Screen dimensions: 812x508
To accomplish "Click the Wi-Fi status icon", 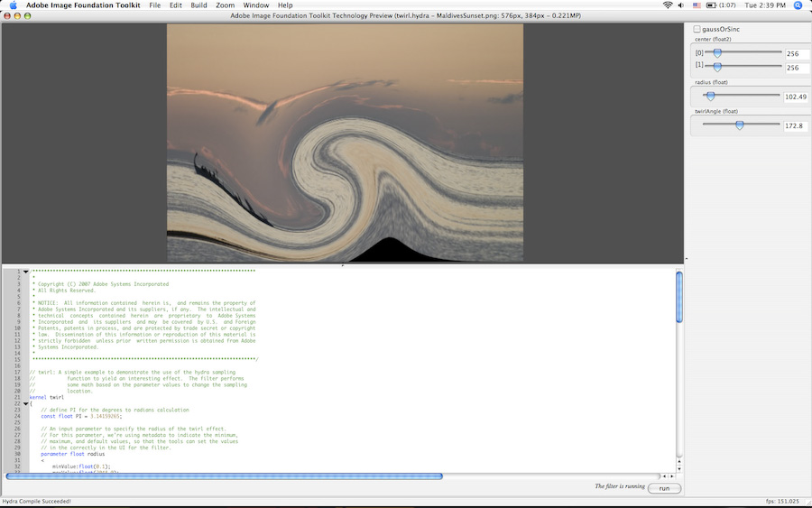I will [x=668, y=5].
